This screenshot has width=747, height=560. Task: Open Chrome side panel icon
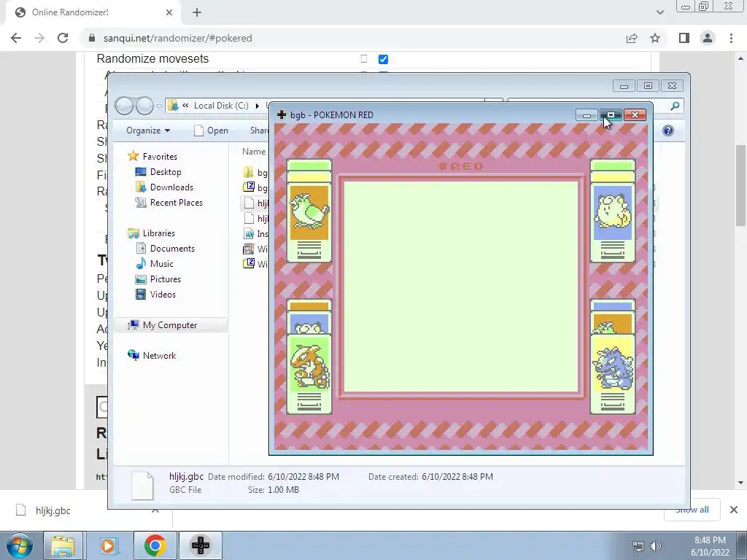684,38
